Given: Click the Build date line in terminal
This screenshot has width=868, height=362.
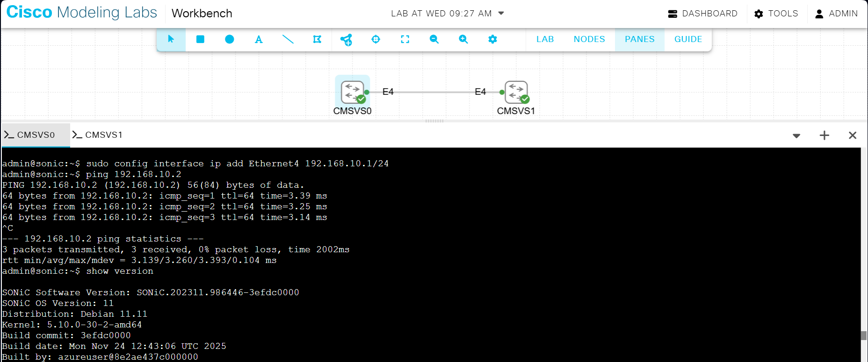Looking at the screenshot, I should point(114,346).
